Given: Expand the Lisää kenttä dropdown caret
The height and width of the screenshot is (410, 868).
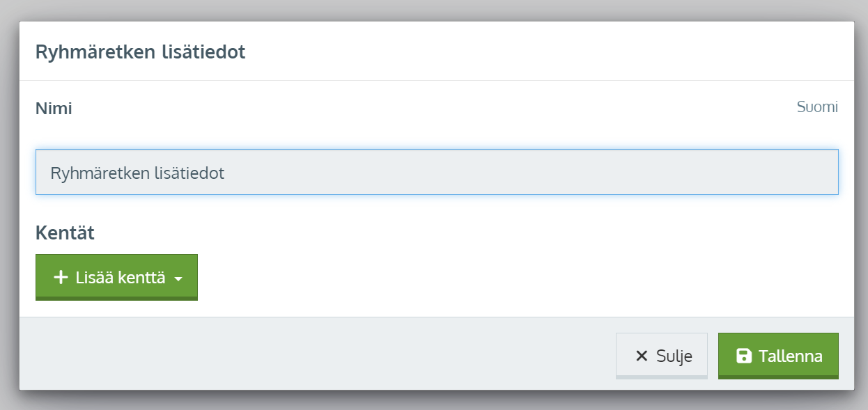Looking at the screenshot, I should 178,279.
